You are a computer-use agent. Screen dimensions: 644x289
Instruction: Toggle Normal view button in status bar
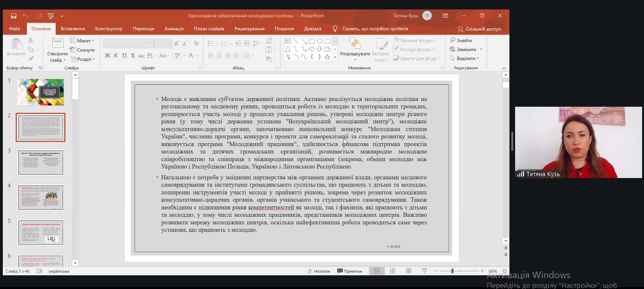pyautogui.click(x=377, y=271)
